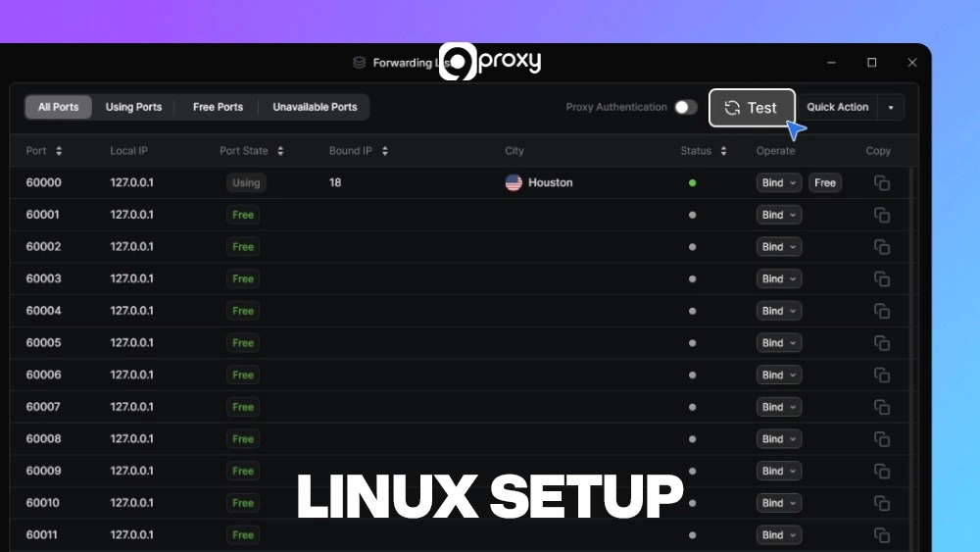Copy port 60003 proxy details
Viewport: 980px width, 552px height.
[882, 278]
